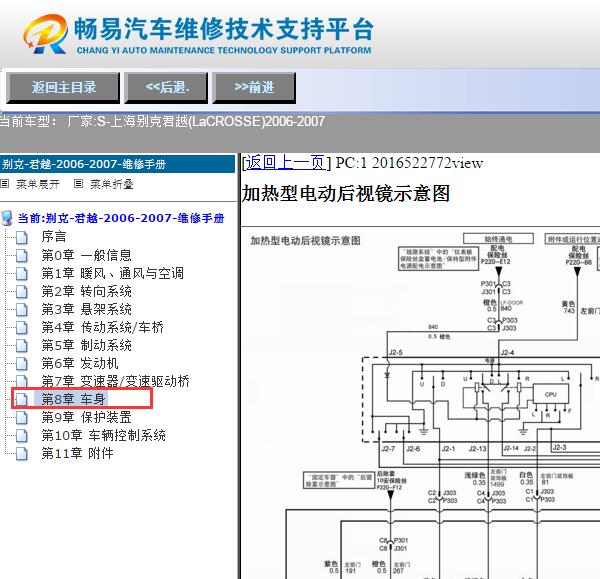Open 第0章 一般信息
The height and width of the screenshot is (579, 600).
(x=86, y=255)
